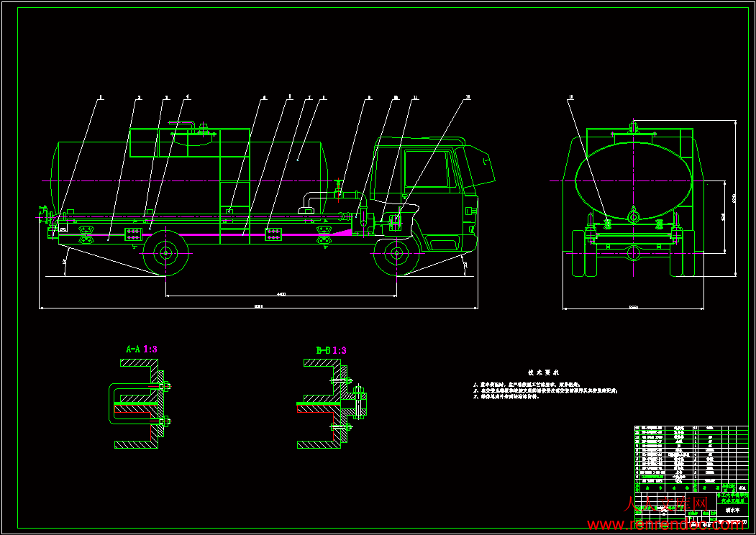
Task: Pick the B-B cross-section detail drawing
Action: click(332, 403)
